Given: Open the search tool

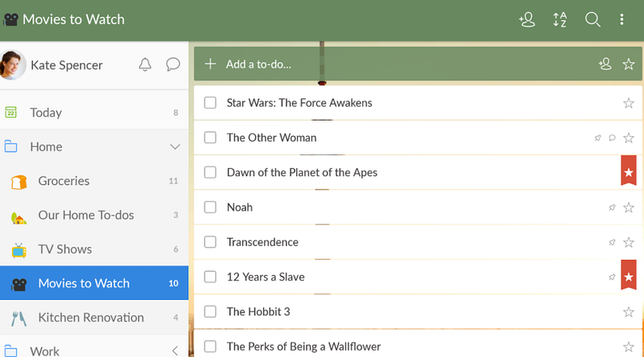Looking at the screenshot, I should pos(592,19).
